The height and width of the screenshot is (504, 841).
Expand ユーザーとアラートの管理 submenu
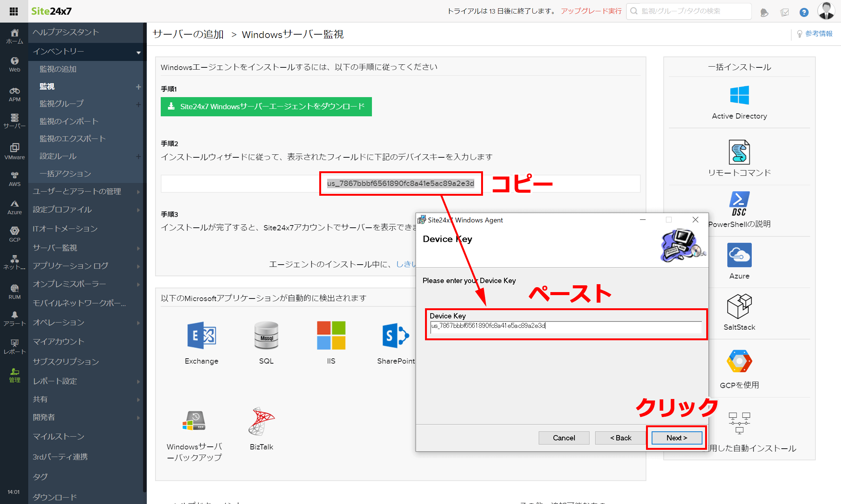point(138,192)
